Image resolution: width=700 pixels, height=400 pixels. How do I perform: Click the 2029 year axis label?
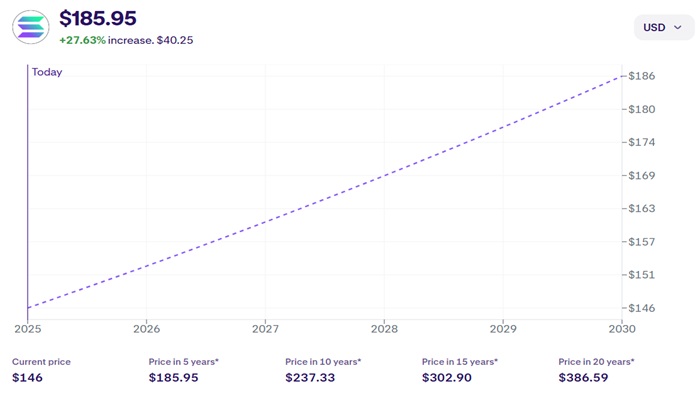point(503,328)
